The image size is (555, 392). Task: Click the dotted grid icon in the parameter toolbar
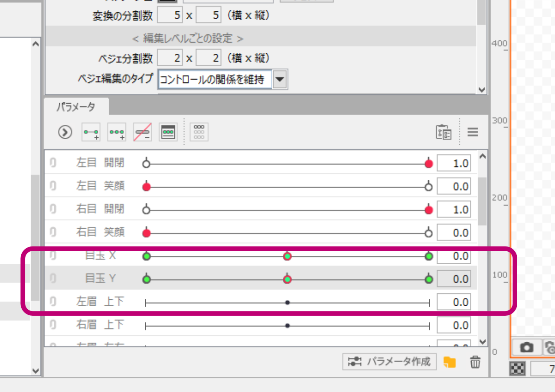199,132
